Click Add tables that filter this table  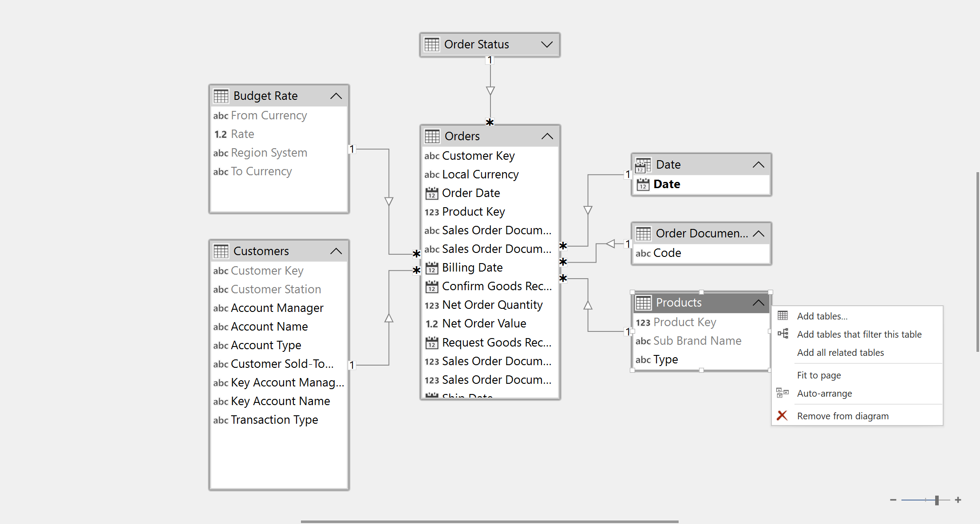(859, 334)
